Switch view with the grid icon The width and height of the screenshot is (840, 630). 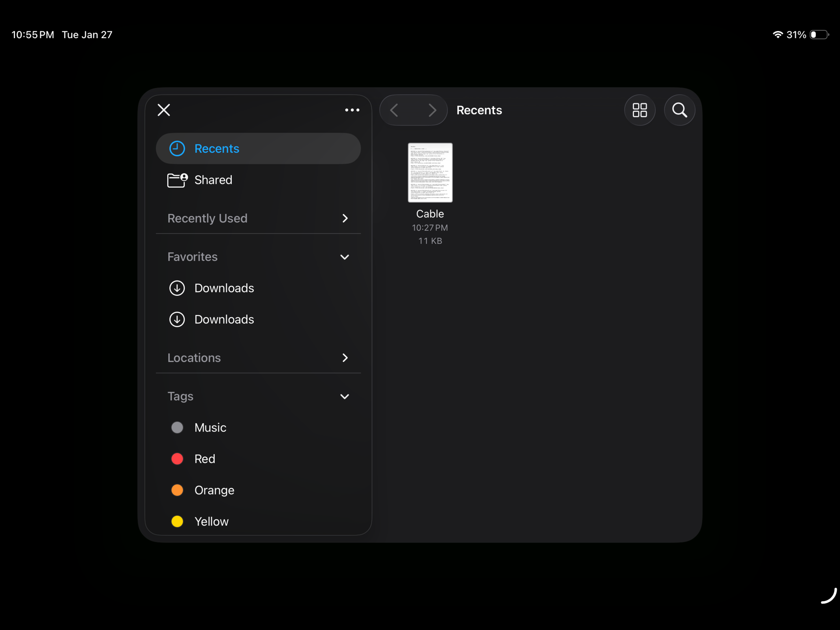(639, 110)
